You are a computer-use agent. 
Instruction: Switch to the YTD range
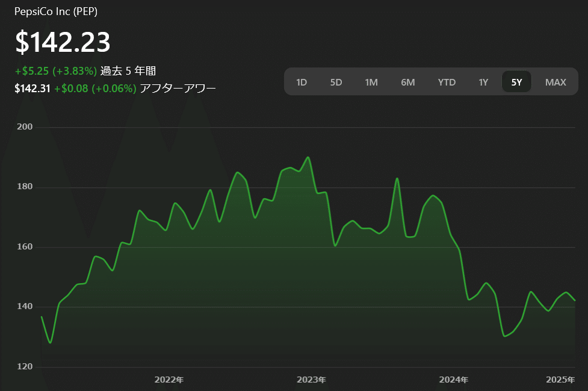click(447, 82)
